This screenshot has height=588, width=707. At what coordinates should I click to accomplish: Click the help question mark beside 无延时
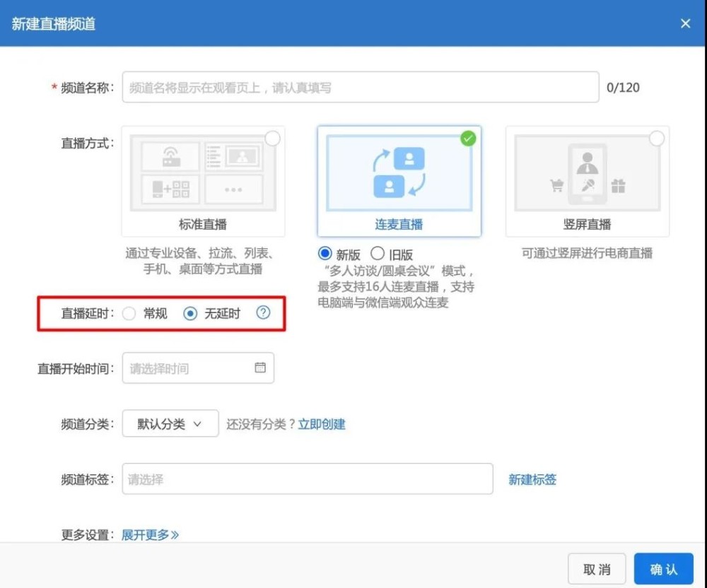pos(263,312)
